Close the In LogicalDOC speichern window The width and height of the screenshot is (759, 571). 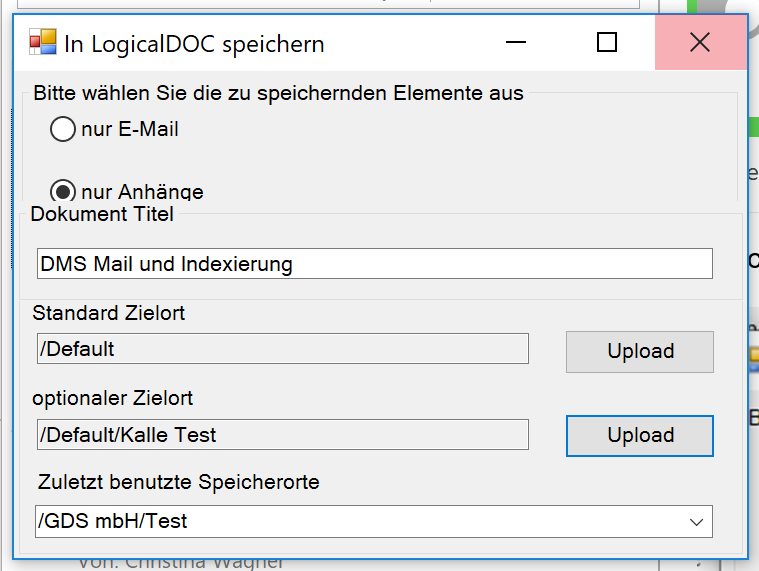pyautogui.click(x=700, y=42)
